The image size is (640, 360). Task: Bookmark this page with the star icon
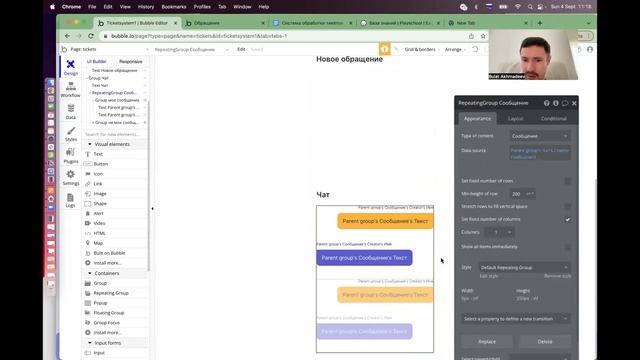pos(483,36)
